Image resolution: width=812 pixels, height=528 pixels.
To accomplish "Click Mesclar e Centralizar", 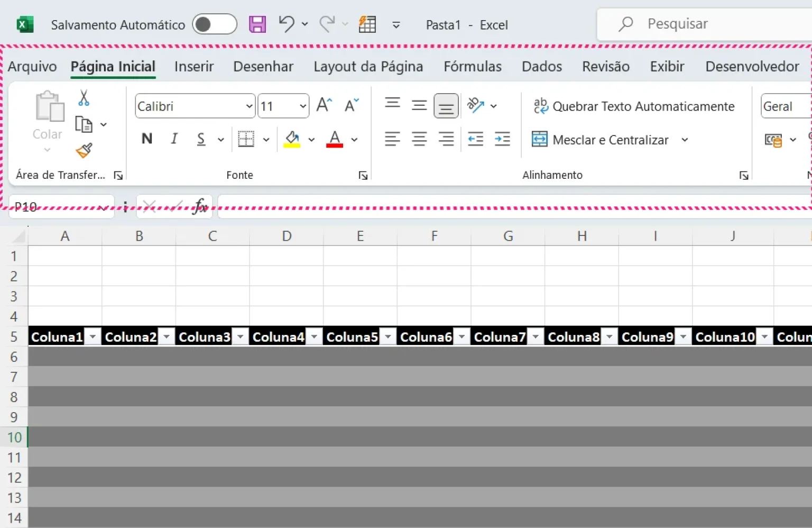I will (x=600, y=140).
